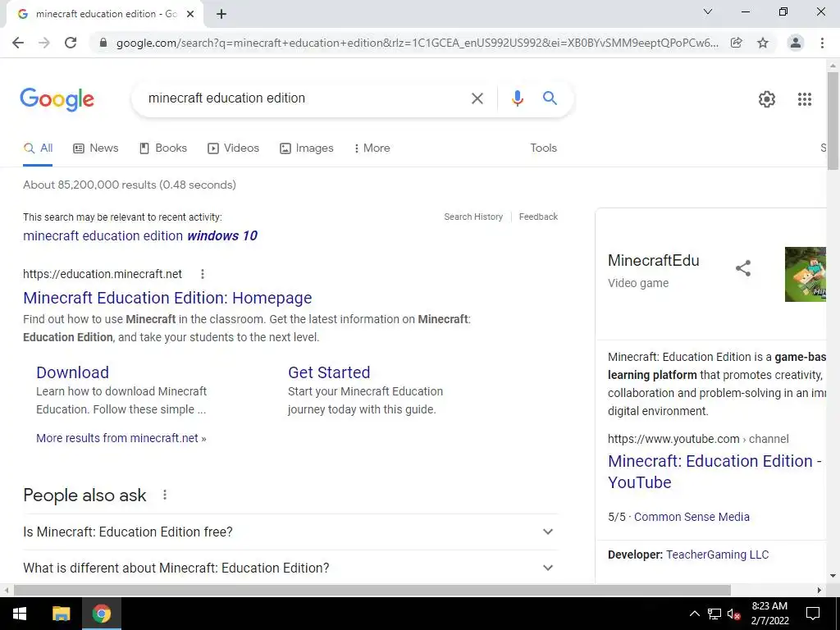Click the Chrome taskbar icon
This screenshot has height=630, width=840.
(x=101, y=614)
